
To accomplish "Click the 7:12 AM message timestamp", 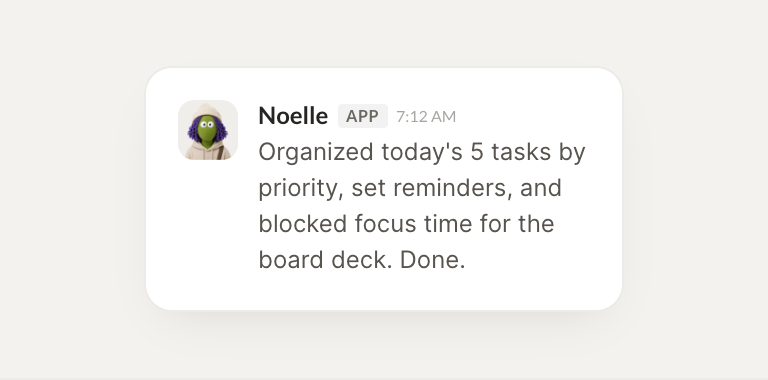I will tap(426, 117).
